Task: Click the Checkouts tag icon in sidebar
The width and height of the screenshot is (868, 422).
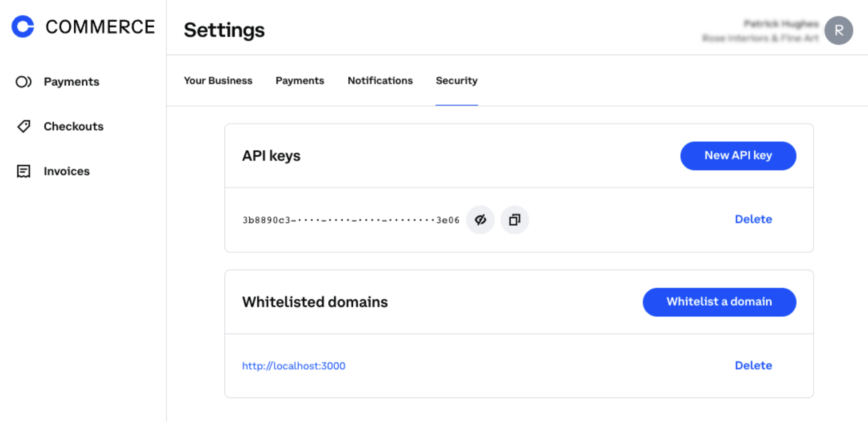Action: pos(24,127)
